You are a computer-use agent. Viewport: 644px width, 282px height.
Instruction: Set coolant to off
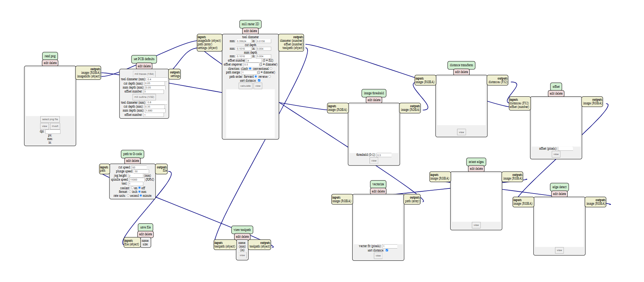[139, 188]
